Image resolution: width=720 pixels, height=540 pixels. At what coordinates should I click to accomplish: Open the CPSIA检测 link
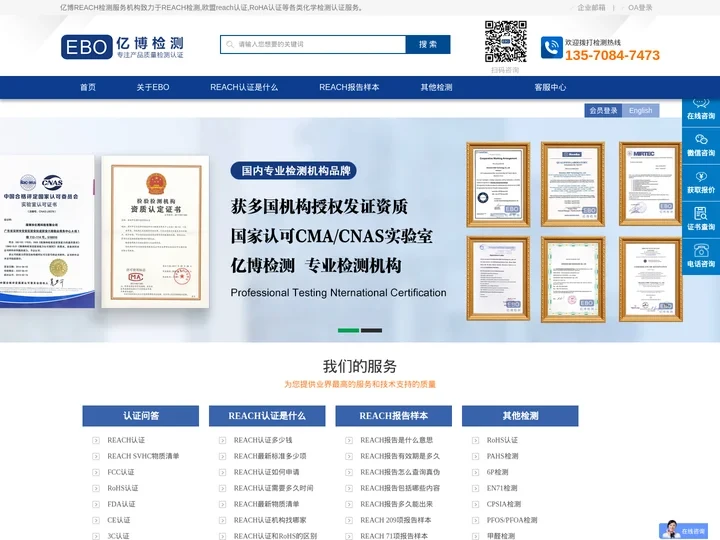tap(504, 504)
